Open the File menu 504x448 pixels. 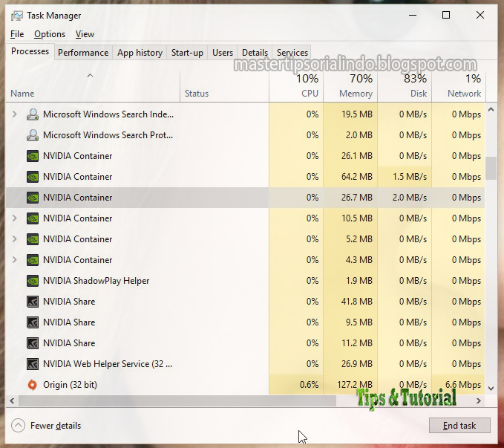(17, 34)
